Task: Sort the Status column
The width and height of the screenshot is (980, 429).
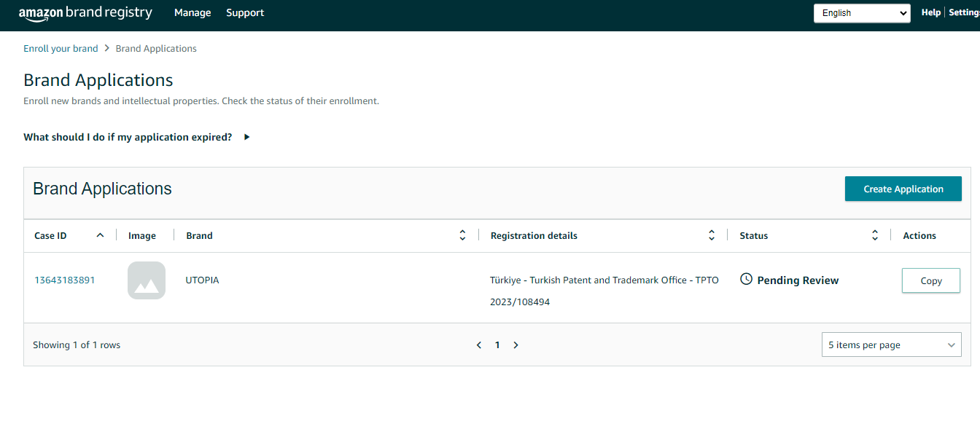Action: 875,235
